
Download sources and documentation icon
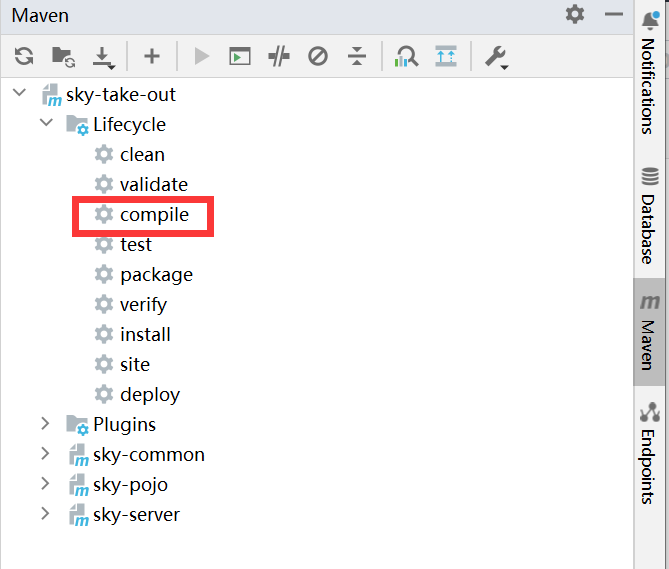coord(104,58)
